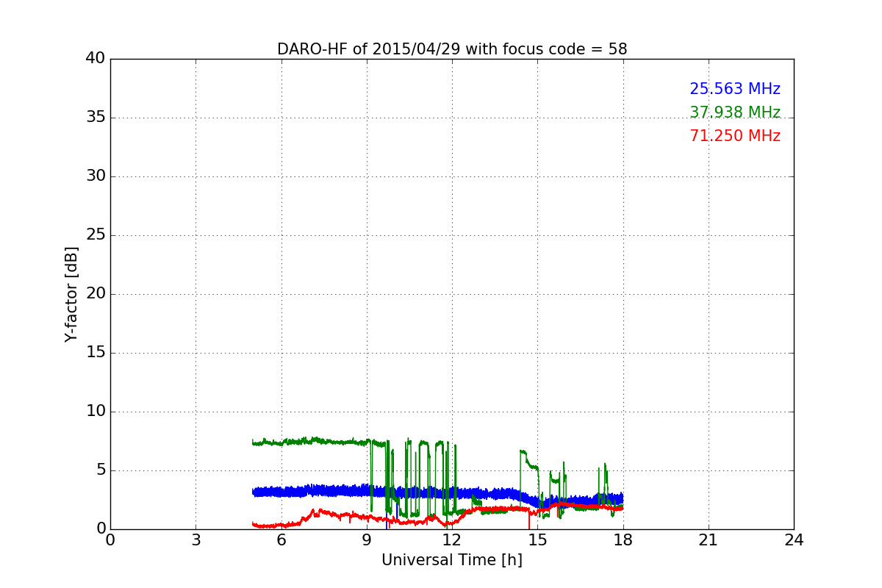Click the x-axis tick label '12'

tap(452, 540)
